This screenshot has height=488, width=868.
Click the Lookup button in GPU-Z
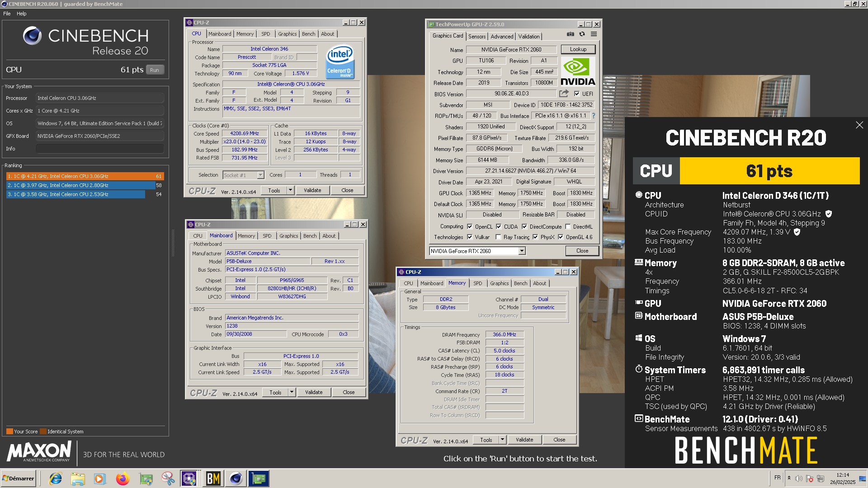578,49
